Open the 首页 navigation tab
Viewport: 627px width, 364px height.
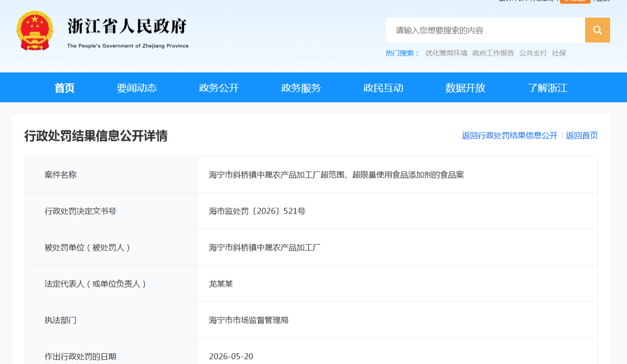coord(65,88)
